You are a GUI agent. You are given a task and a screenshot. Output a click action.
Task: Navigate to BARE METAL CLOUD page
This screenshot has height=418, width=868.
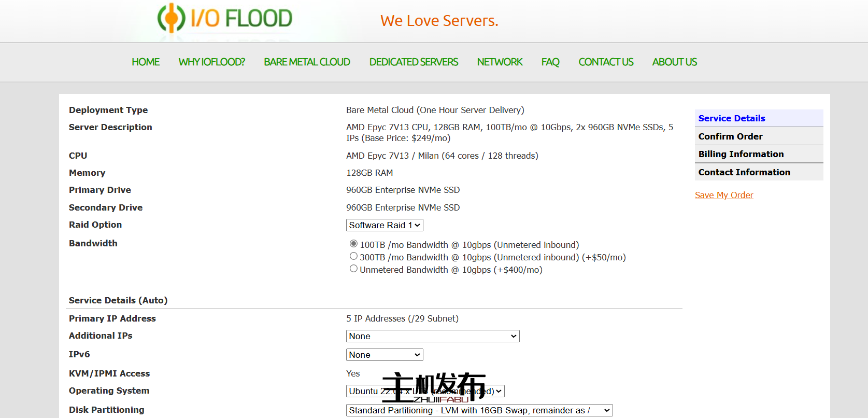pos(307,62)
